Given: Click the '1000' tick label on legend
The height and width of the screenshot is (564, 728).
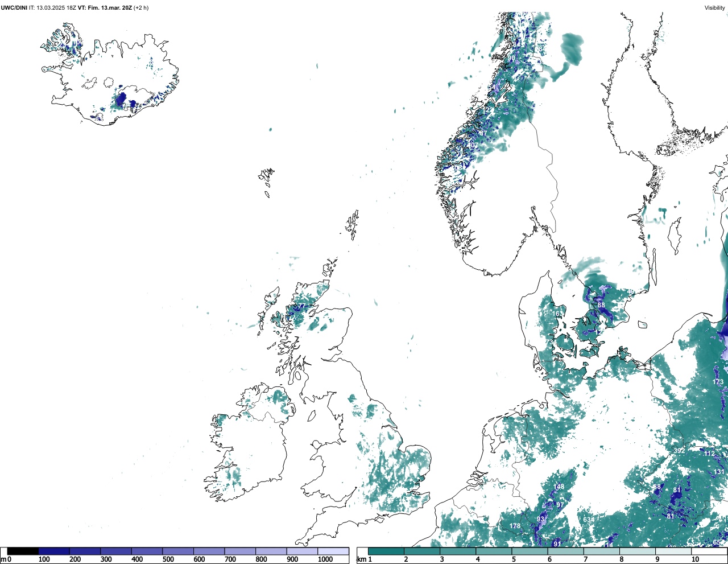Looking at the screenshot, I should (x=325, y=560).
